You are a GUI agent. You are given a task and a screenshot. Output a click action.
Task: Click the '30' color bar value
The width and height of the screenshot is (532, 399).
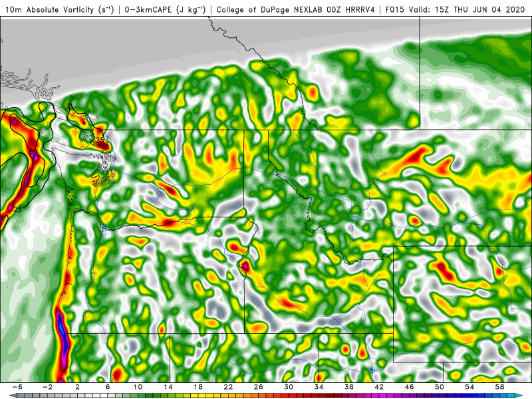coord(289,387)
